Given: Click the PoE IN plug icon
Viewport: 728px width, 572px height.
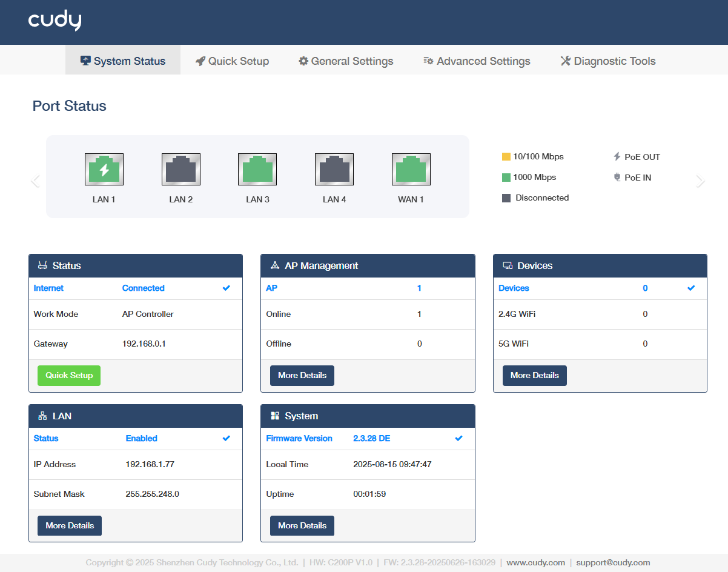Looking at the screenshot, I should coord(617,178).
